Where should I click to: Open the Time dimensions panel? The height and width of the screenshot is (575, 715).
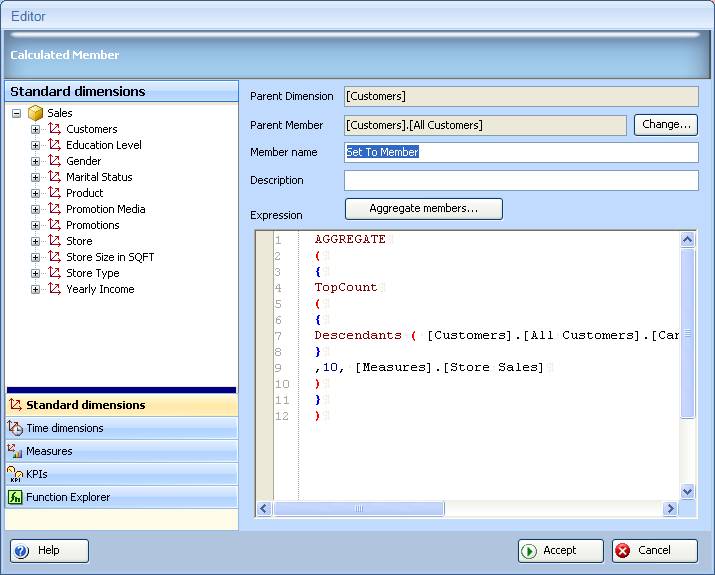[122, 428]
